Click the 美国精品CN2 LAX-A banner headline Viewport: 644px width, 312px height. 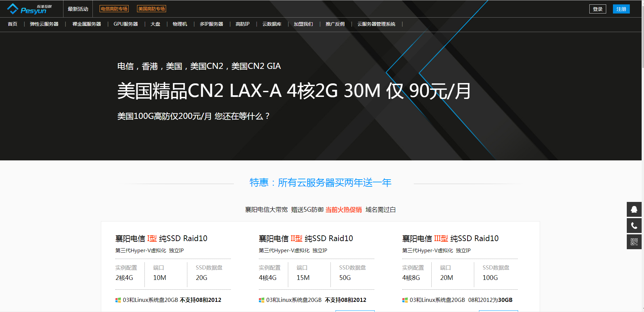(x=294, y=91)
